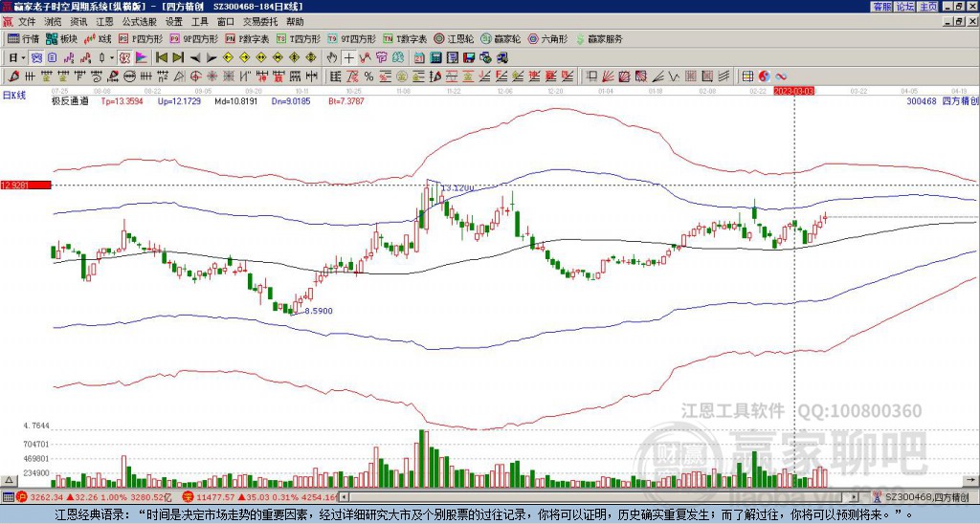
Task: Open the 行情 quotes view
Action: coord(23,38)
